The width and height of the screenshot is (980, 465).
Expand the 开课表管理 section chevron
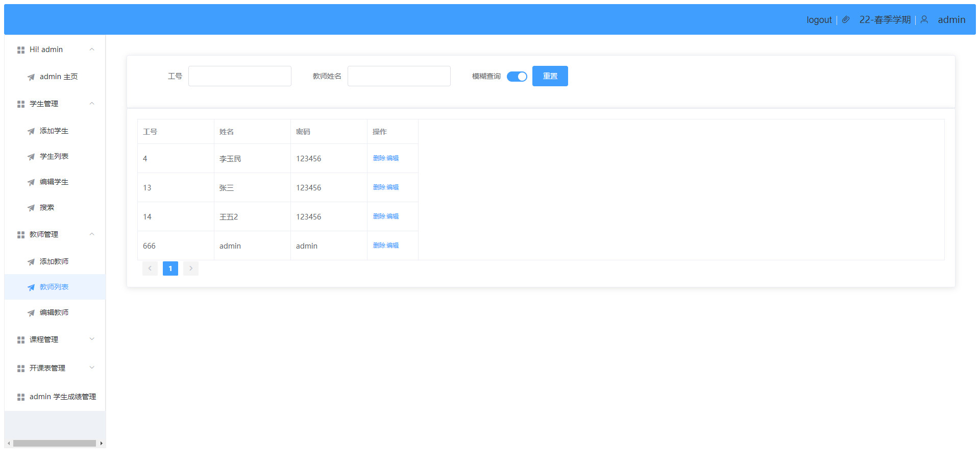click(x=92, y=368)
